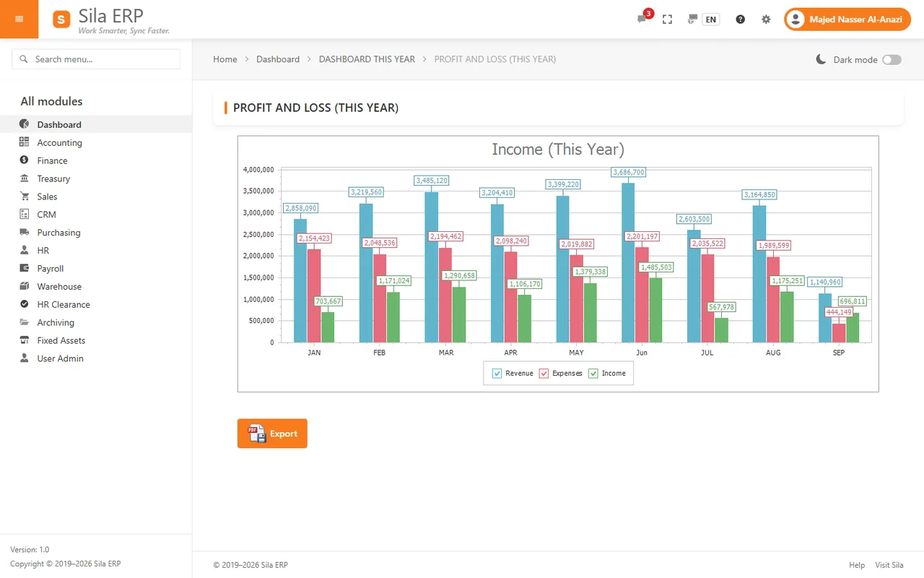This screenshot has width=924, height=578.
Task: Click the Finance dollar icon
Action: [24, 160]
